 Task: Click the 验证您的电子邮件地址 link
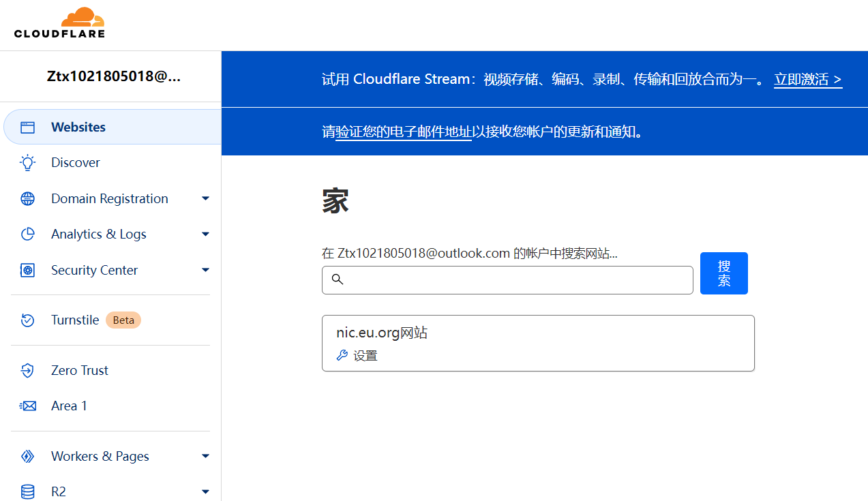403,132
